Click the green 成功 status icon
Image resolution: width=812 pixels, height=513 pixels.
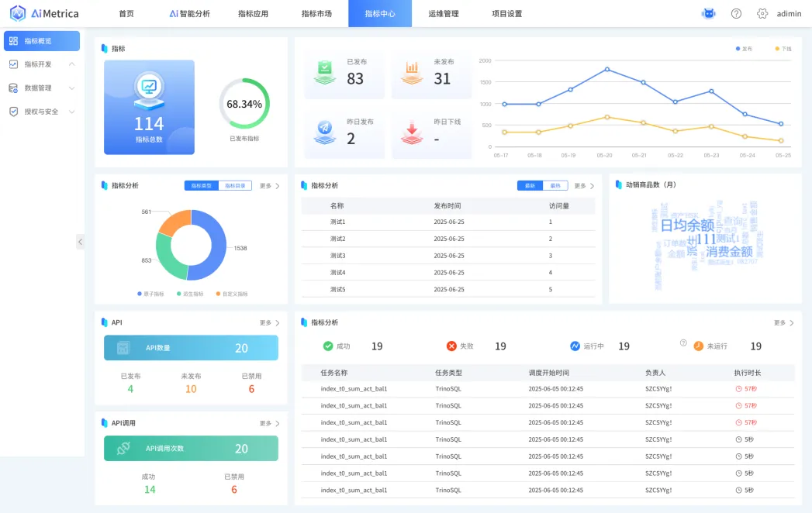328,346
